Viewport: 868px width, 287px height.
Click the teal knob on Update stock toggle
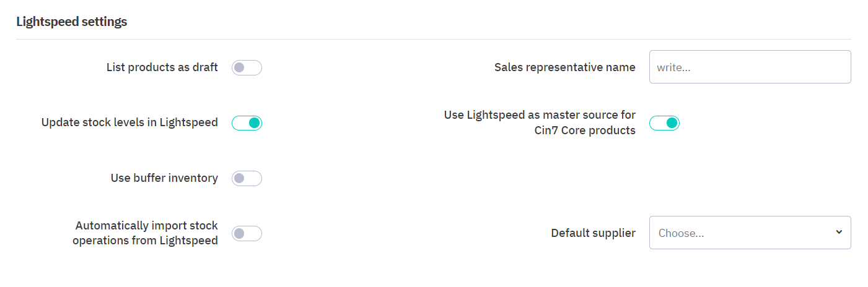(253, 123)
